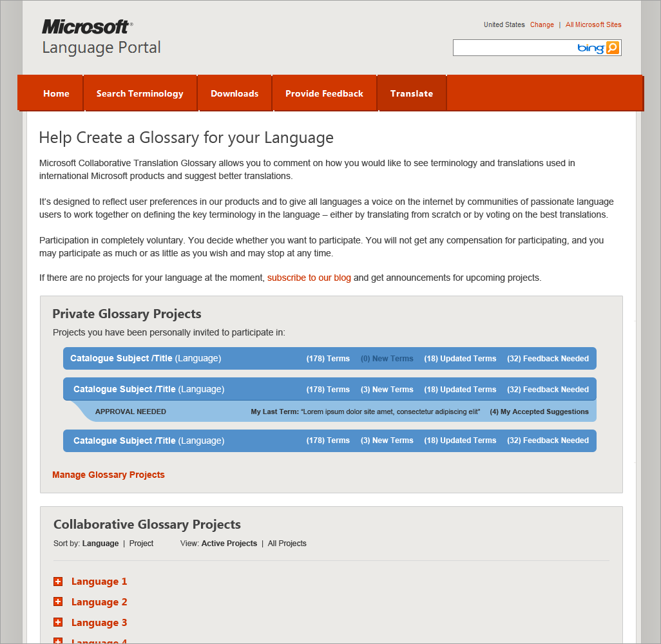Click the Change country link
This screenshot has width=661, height=644.
click(542, 24)
